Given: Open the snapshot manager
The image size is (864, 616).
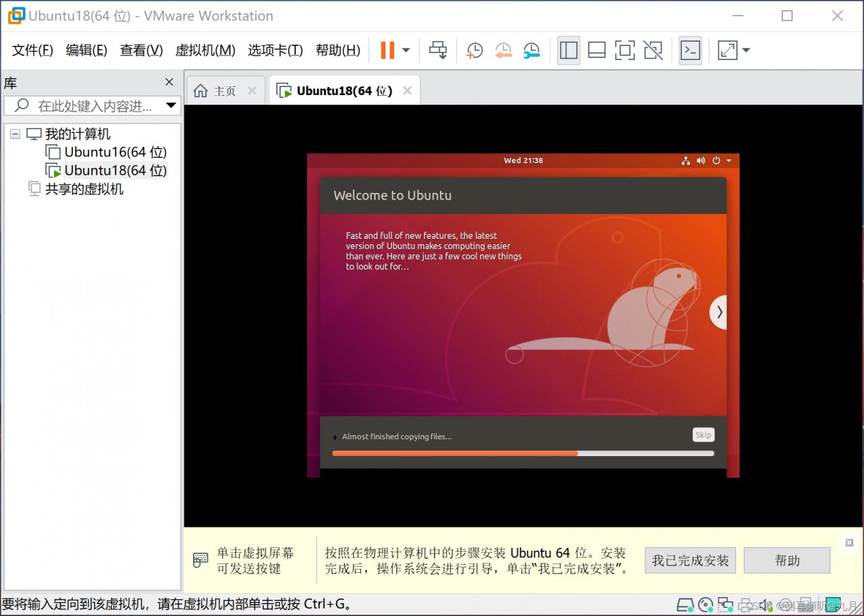Looking at the screenshot, I should pyautogui.click(x=532, y=50).
